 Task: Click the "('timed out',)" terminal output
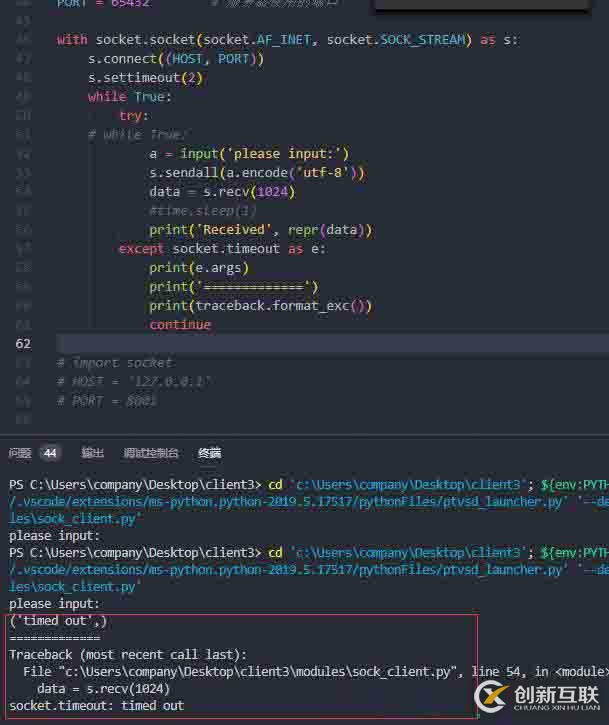pos(58,621)
